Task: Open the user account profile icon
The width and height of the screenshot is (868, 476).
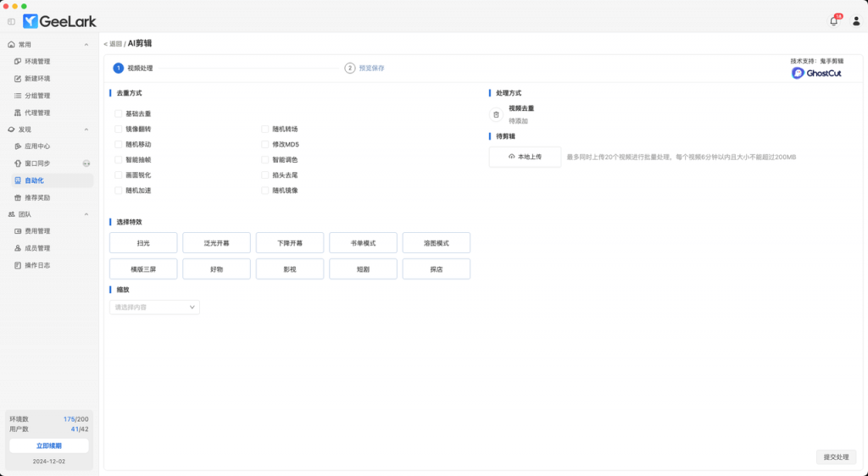Action: tap(855, 21)
